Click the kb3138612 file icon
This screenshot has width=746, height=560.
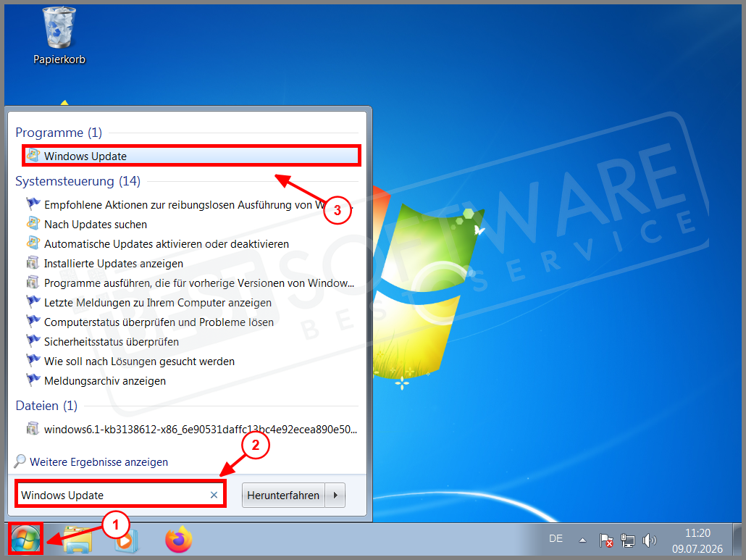pos(33,428)
